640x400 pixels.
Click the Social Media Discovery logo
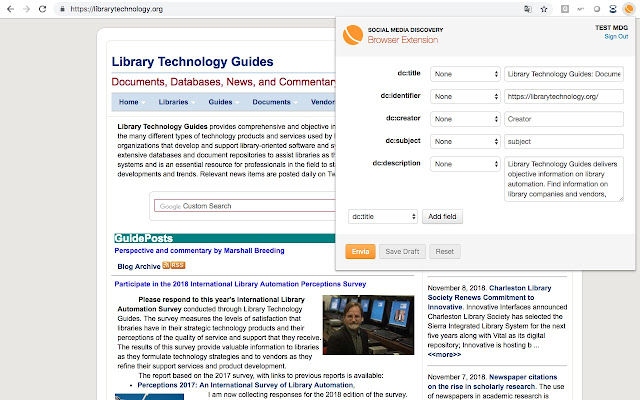coord(353,35)
